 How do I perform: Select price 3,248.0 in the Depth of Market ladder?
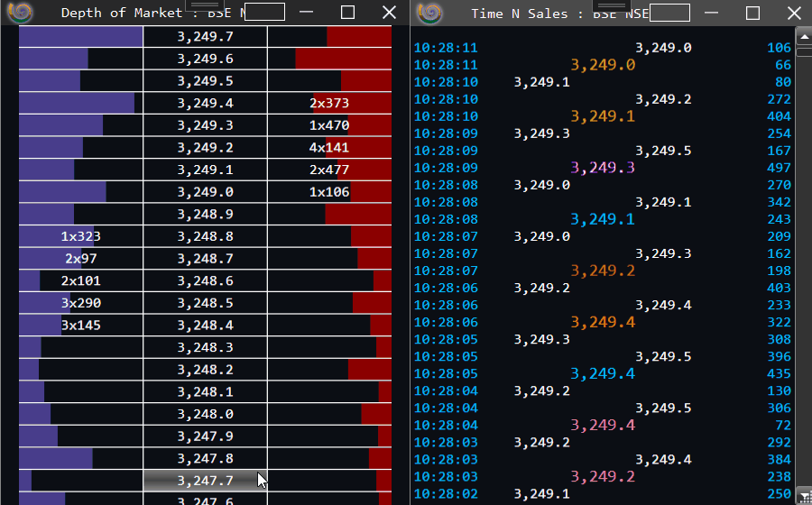tap(205, 414)
